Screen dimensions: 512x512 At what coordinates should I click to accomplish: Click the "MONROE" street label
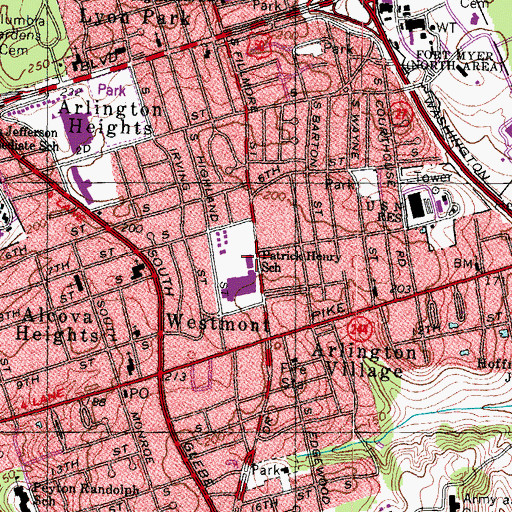[x=143, y=438]
